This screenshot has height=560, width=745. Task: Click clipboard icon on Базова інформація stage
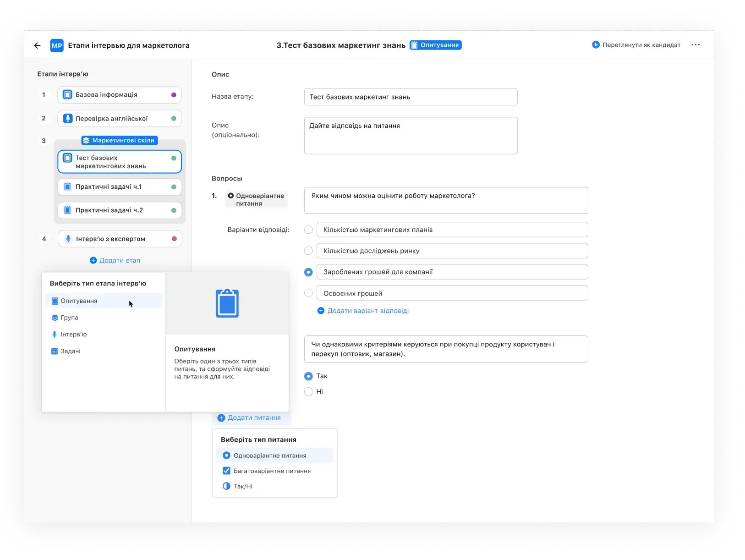point(68,95)
